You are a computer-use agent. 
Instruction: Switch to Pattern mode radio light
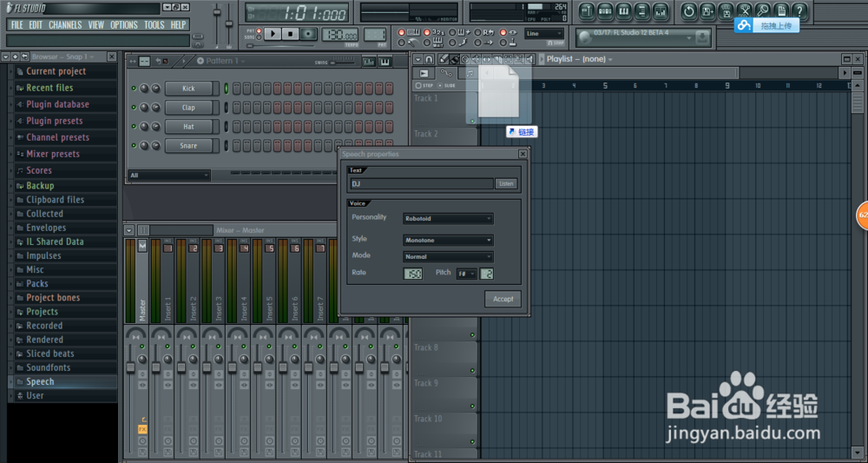pos(259,30)
